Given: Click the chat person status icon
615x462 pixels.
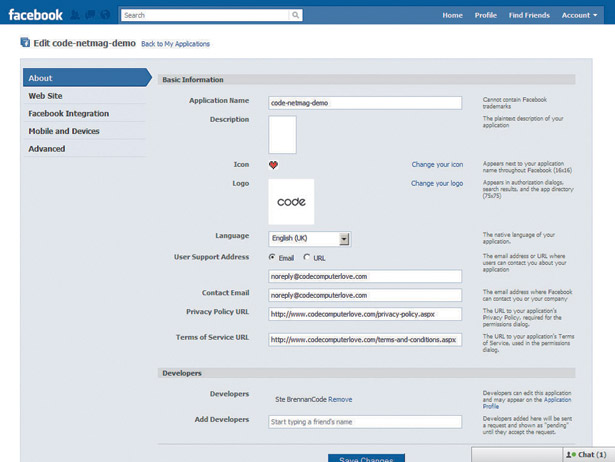Looking at the screenshot, I should click(x=571, y=455).
